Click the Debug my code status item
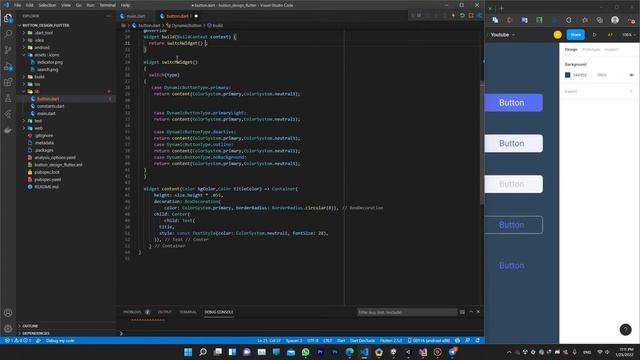The height and width of the screenshot is (360, 640). 60,340
